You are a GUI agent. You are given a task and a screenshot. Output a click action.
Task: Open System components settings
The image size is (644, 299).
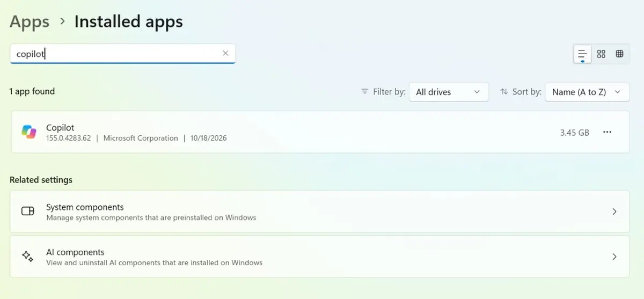319,212
